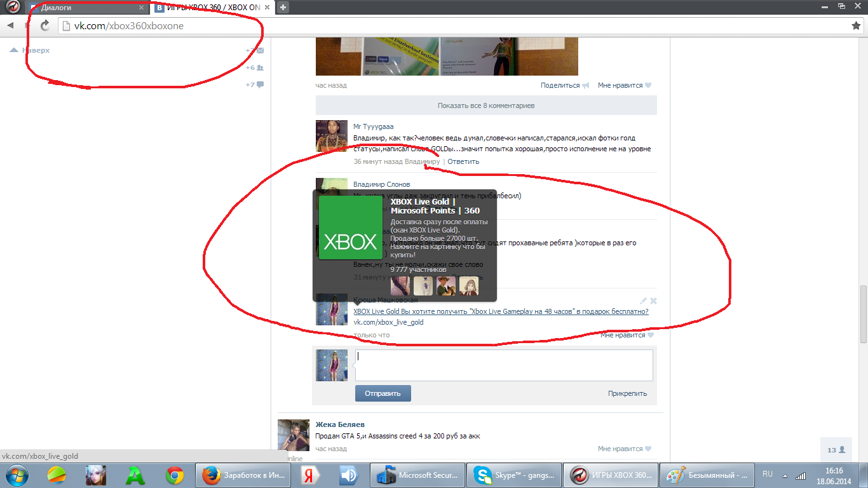
Task: Open a new browser tab
Action: click(283, 8)
